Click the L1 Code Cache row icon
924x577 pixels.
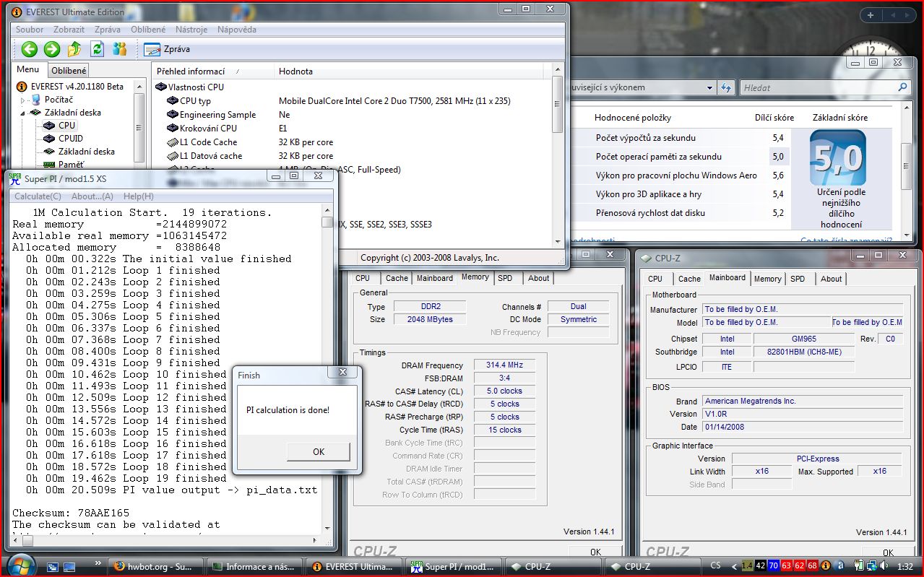tap(172, 142)
